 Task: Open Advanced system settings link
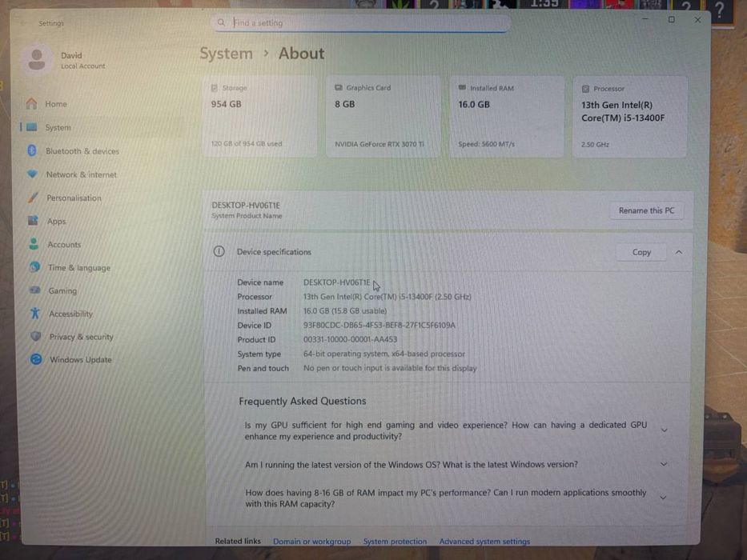pos(484,542)
